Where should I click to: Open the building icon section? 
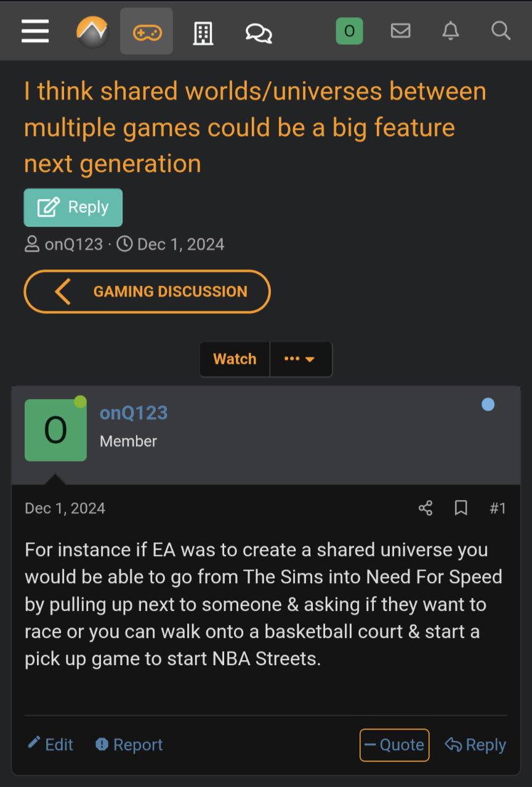(203, 31)
